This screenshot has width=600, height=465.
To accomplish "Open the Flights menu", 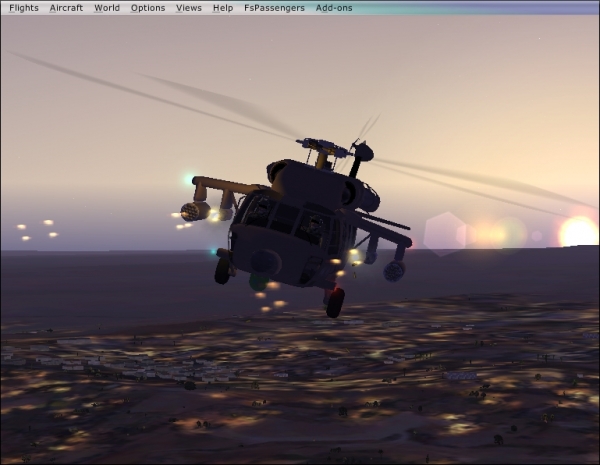I will click(24, 8).
